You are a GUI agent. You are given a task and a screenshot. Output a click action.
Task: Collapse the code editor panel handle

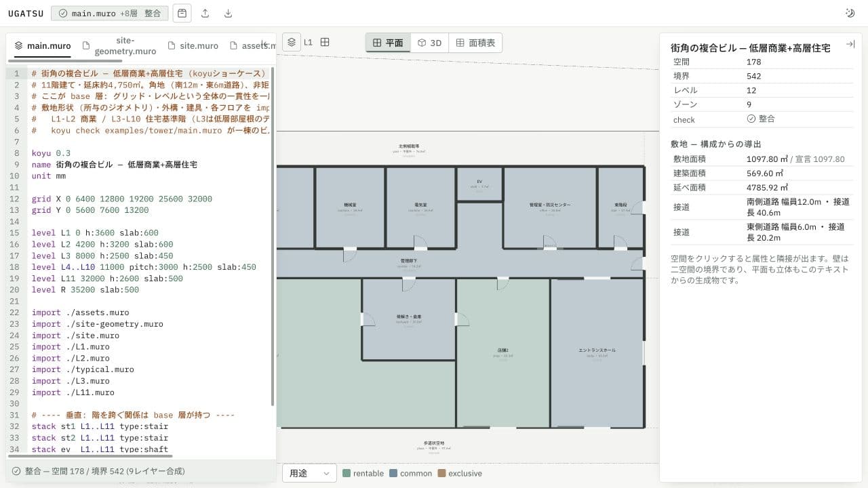266,45
